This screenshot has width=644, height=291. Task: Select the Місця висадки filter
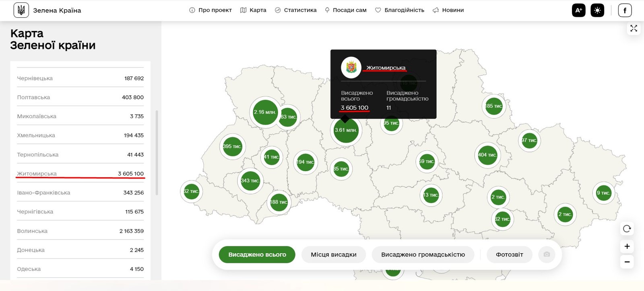[334, 254]
